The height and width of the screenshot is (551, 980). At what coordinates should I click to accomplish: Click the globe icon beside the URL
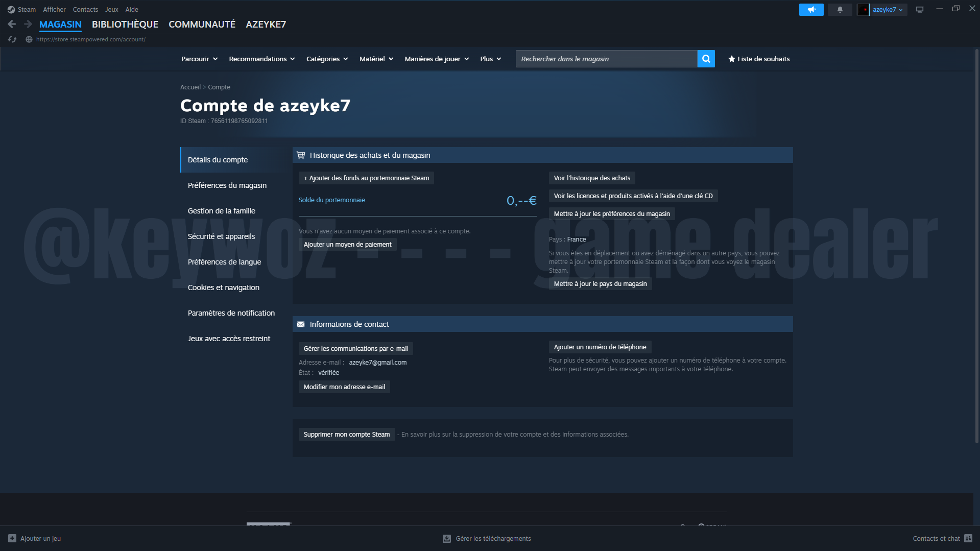(x=29, y=39)
